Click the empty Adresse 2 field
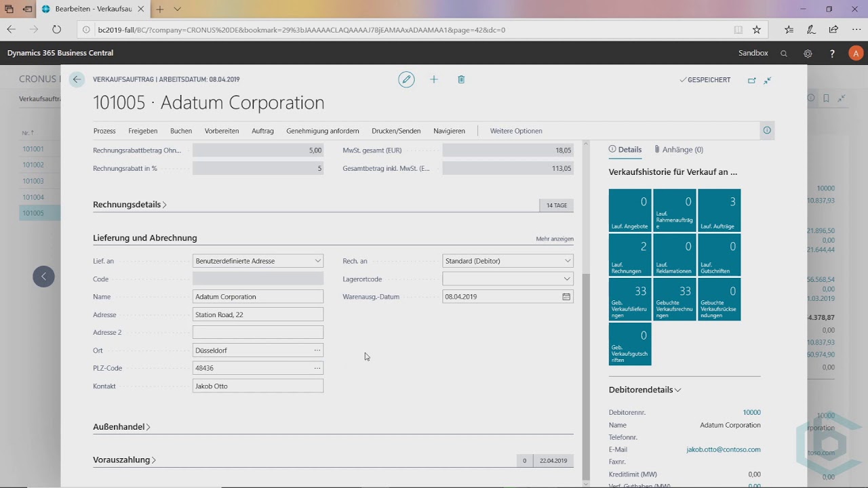Viewport: 868px width, 488px height. click(258, 333)
